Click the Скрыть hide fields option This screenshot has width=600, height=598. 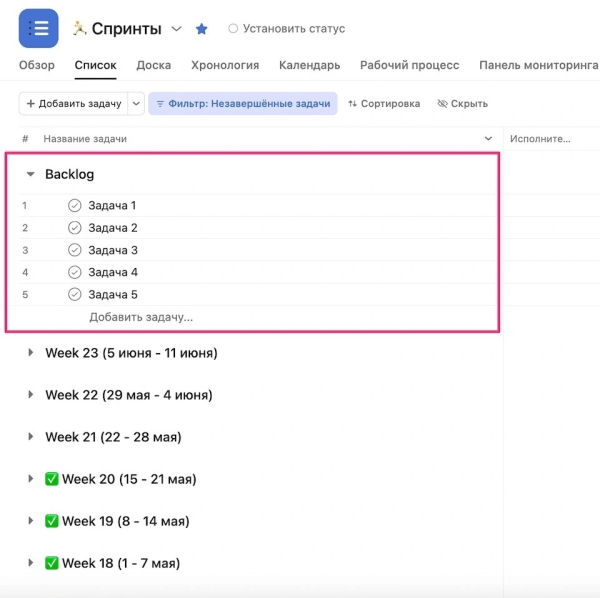coord(462,103)
